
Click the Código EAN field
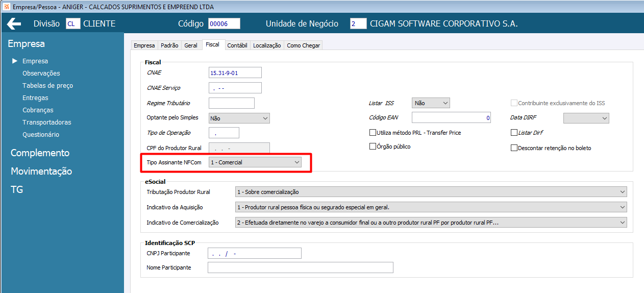(452, 118)
